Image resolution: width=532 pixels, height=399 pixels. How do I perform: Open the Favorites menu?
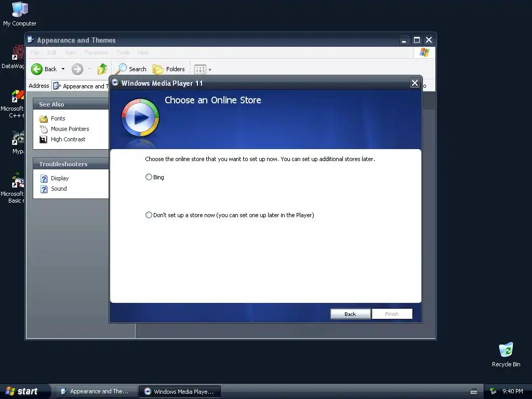pos(96,52)
